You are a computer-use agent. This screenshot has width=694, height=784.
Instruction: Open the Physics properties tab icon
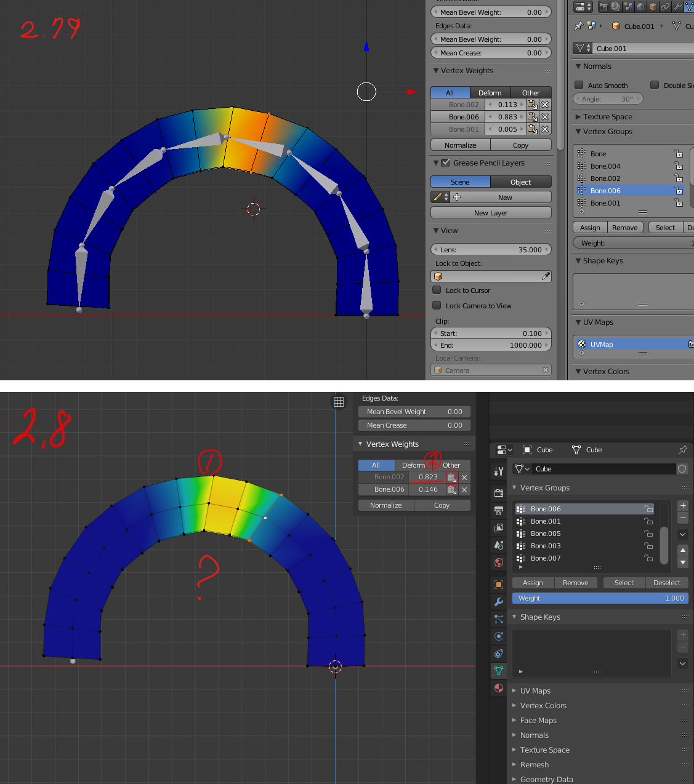tap(499, 636)
